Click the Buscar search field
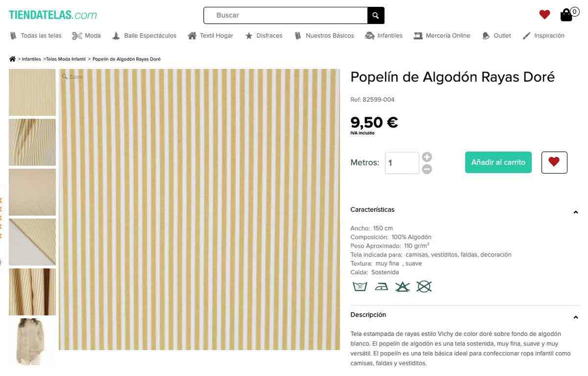Screen dimensions: 588x376 (286, 16)
